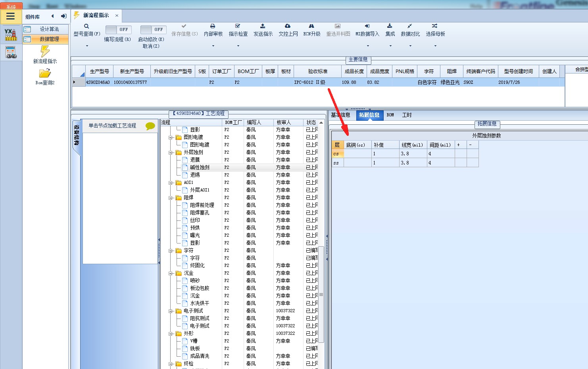
Task: Collapse the 外层蚀刻 tree folder
Action: tap(171, 153)
